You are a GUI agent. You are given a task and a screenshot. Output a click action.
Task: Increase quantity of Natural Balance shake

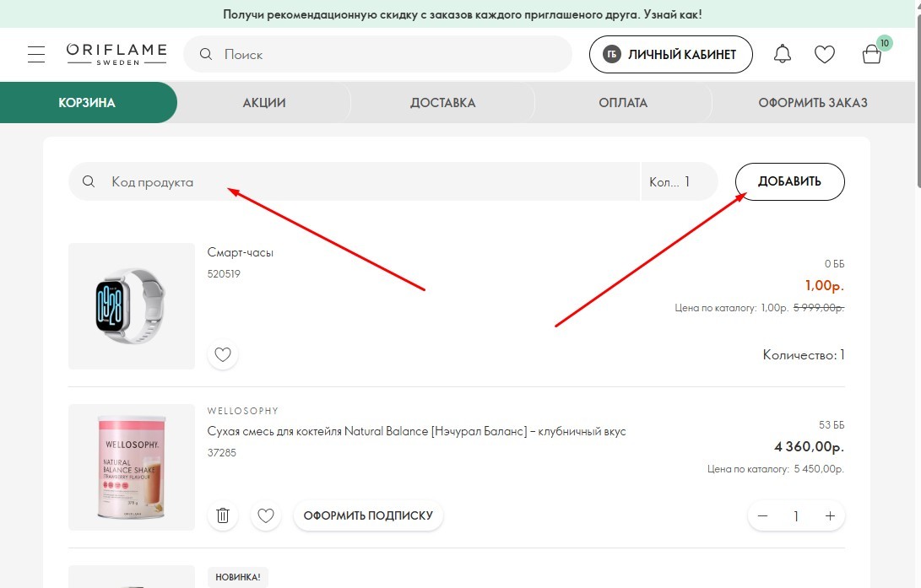tap(829, 515)
